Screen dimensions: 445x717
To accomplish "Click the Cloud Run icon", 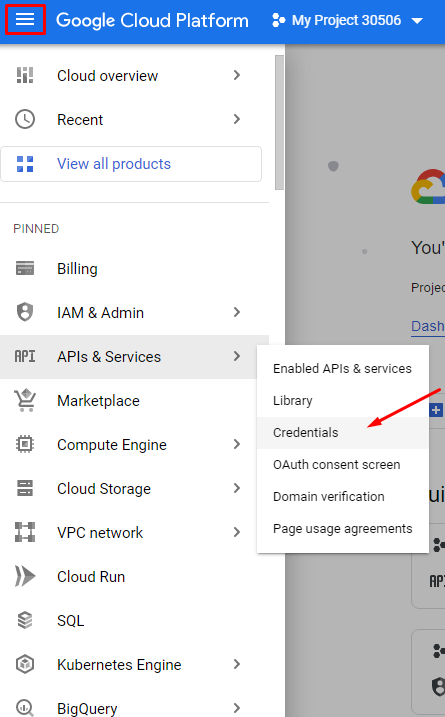I will tap(25, 576).
